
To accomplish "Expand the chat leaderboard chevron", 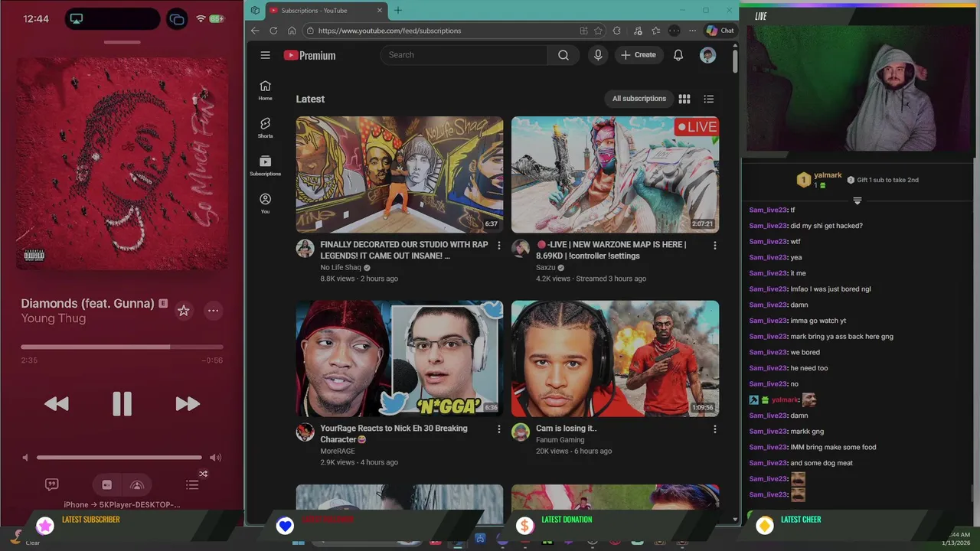I will [857, 201].
